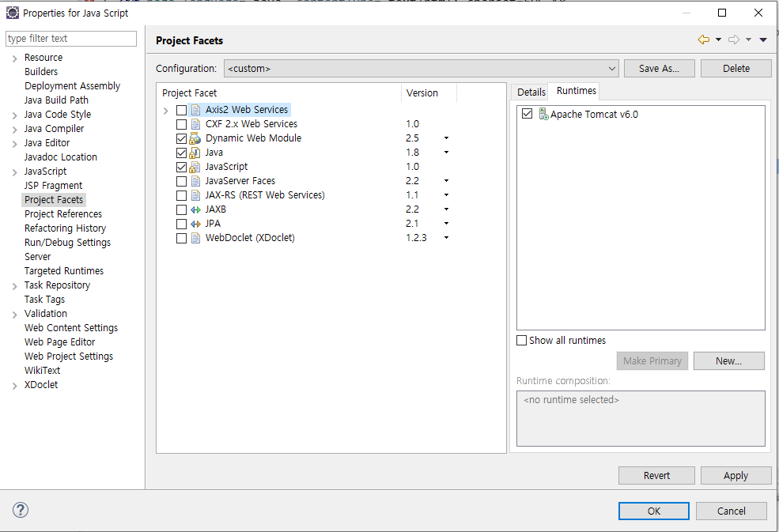
Task: Click the Java facet icon
Action: [195, 153]
